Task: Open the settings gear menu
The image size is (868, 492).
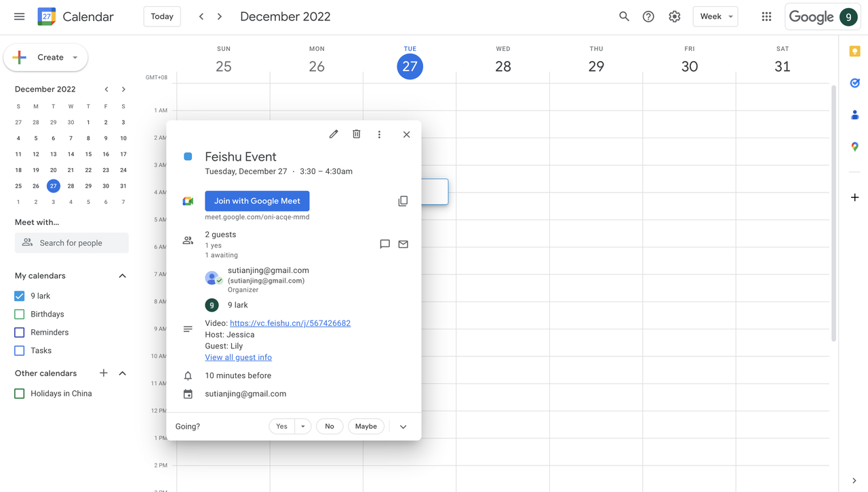Action: point(674,17)
